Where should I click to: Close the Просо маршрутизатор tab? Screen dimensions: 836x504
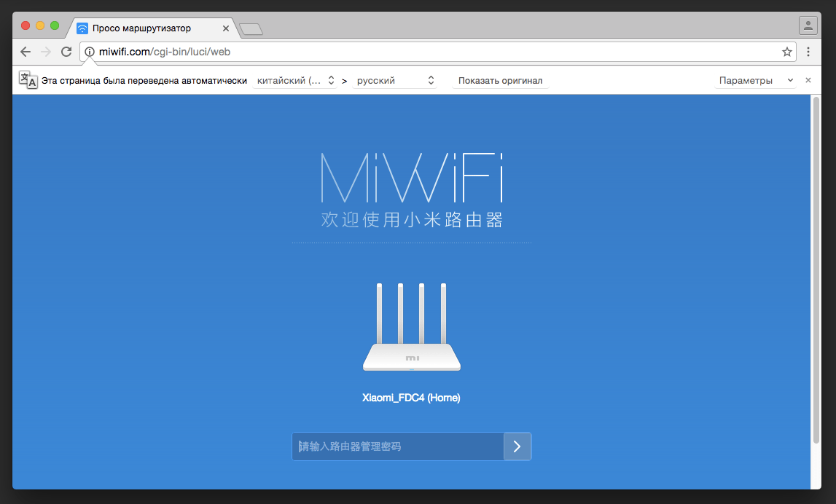[x=226, y=28]
